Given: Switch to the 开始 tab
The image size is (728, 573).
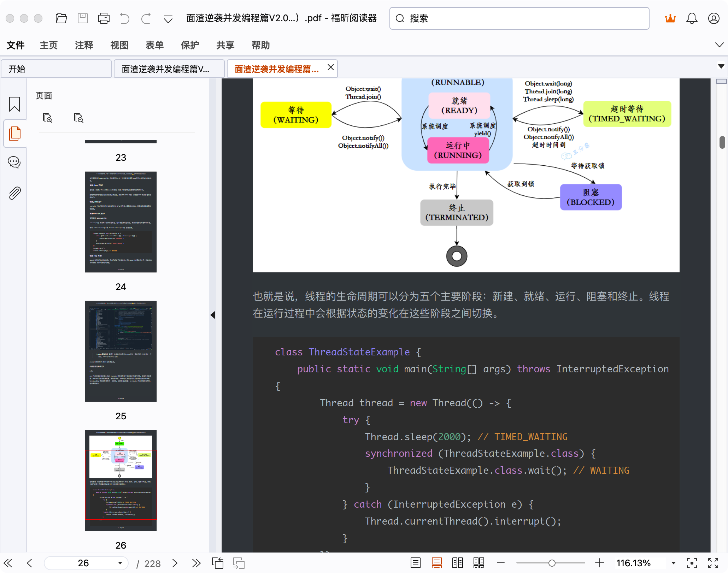Looking at the screenshot, I should point(56,69).
